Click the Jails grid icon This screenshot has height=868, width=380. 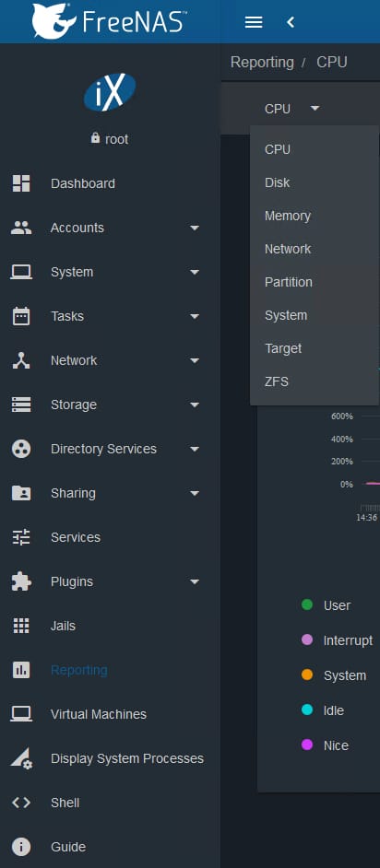[x=21, y=626]
